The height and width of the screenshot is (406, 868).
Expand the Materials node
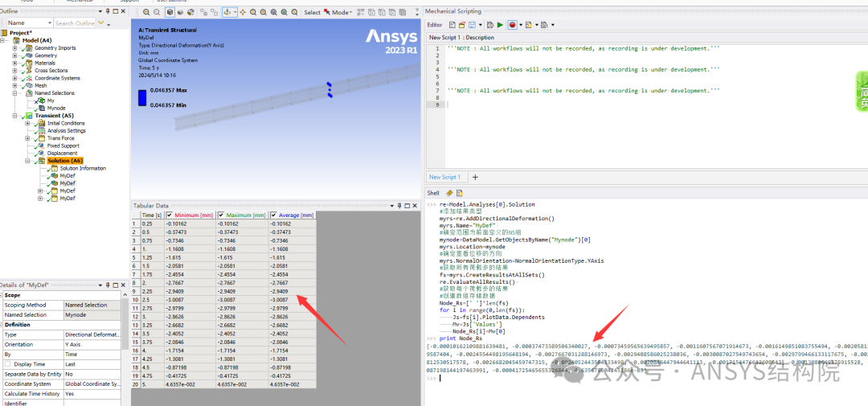click(x=15, y=64)
